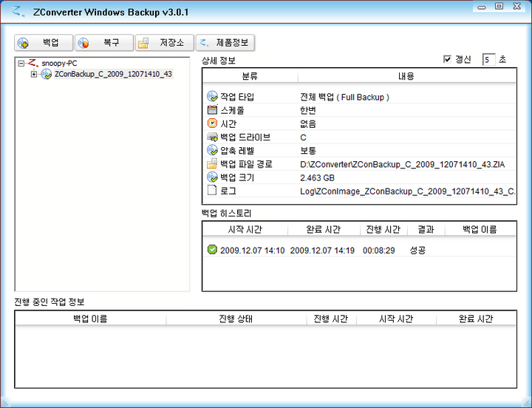Click the backup size '2.463 GB'
The width and height of the screenshot is (532, 408).
317,178
